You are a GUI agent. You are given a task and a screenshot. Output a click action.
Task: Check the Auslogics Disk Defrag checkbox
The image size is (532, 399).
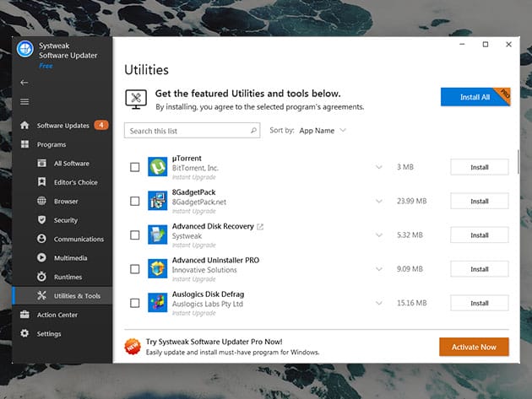coord(135,303)
